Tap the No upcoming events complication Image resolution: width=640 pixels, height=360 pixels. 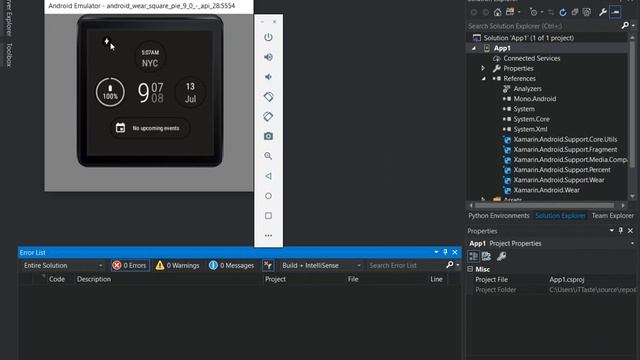click(x=150, y=128)
